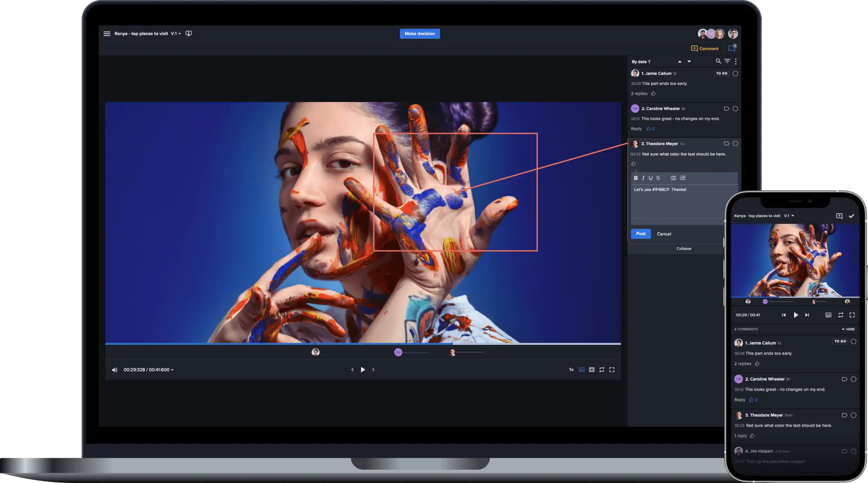This screenshot has width=868, height=483.
Task: Jump to Caroline Wheeler's timeline marker
Action: (x=398, y=352)
